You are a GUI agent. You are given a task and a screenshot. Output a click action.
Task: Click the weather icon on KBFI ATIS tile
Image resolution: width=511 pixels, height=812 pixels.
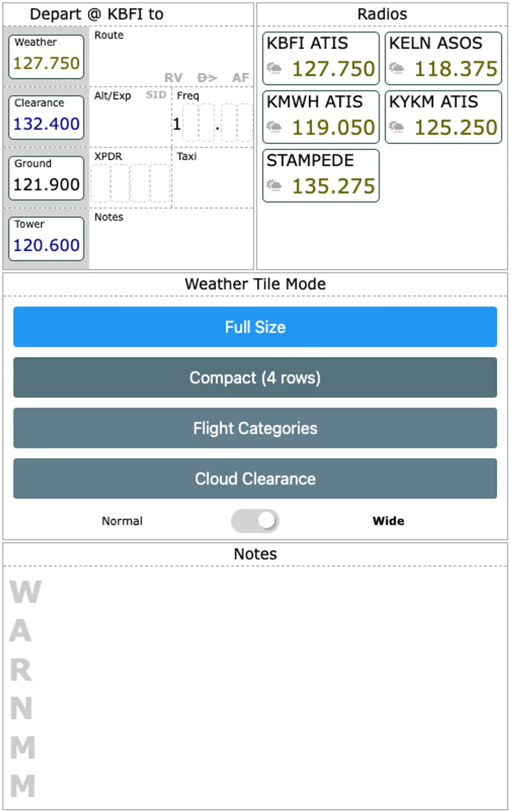click(274, 68)
